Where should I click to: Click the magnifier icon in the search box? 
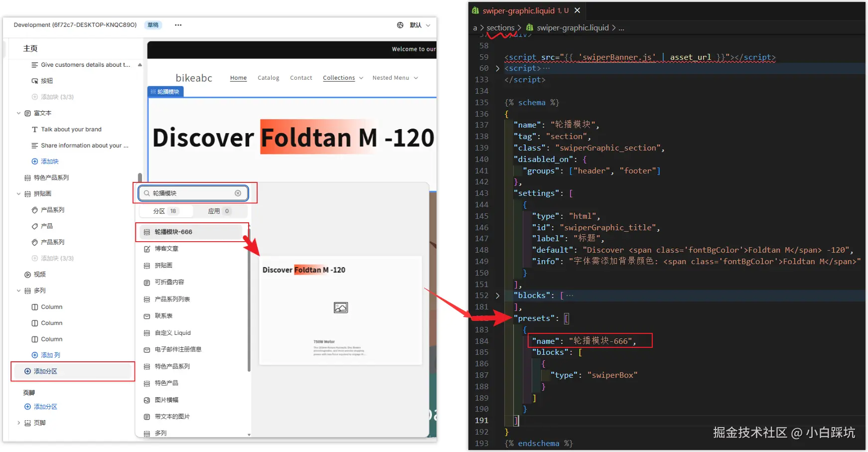147,193
